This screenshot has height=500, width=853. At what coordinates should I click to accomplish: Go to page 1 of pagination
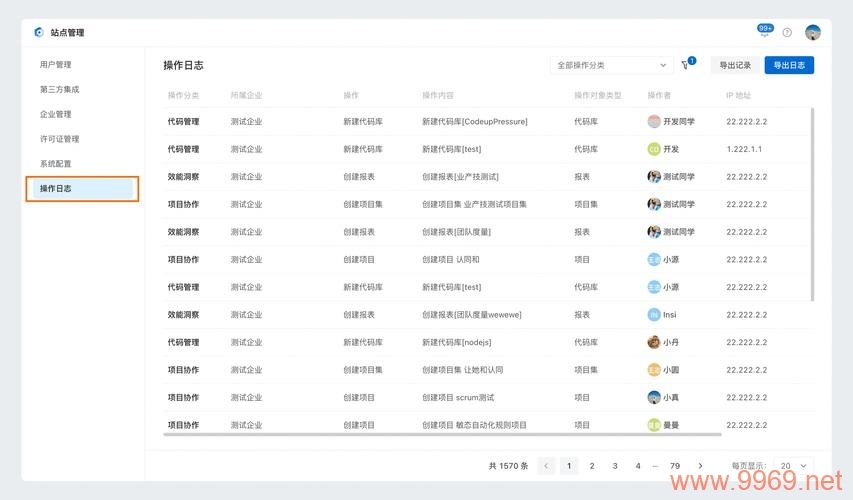[x=569, y=466]
